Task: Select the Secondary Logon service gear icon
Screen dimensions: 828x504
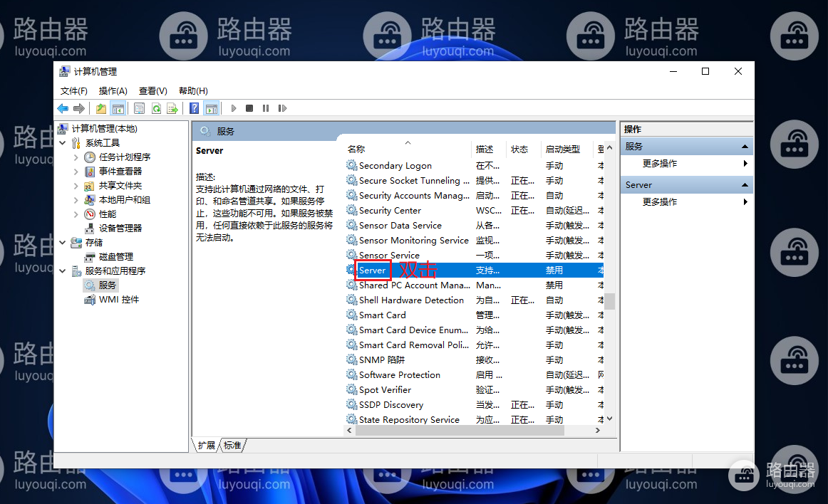Action: (352, 165)
